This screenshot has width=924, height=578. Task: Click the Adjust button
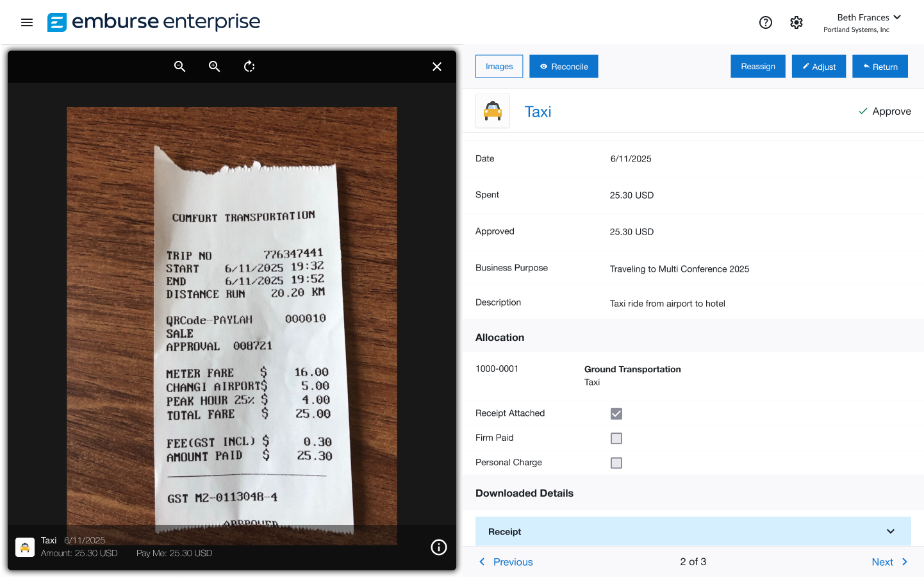(x=819, y=67)
